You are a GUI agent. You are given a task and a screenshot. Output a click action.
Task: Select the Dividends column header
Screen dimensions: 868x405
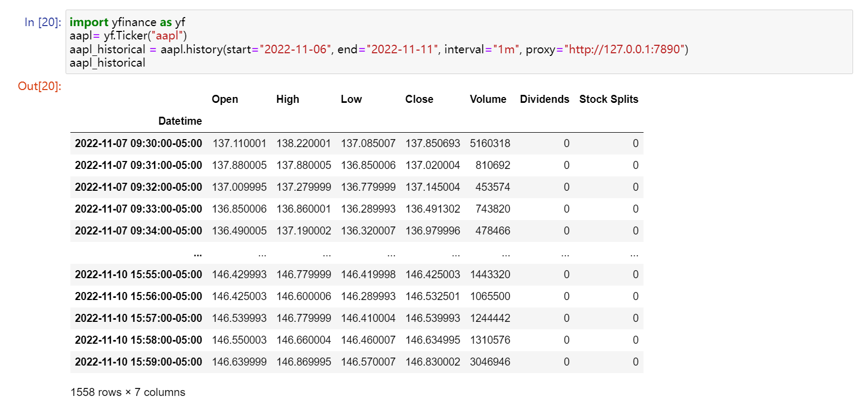(x=544, y=99)
